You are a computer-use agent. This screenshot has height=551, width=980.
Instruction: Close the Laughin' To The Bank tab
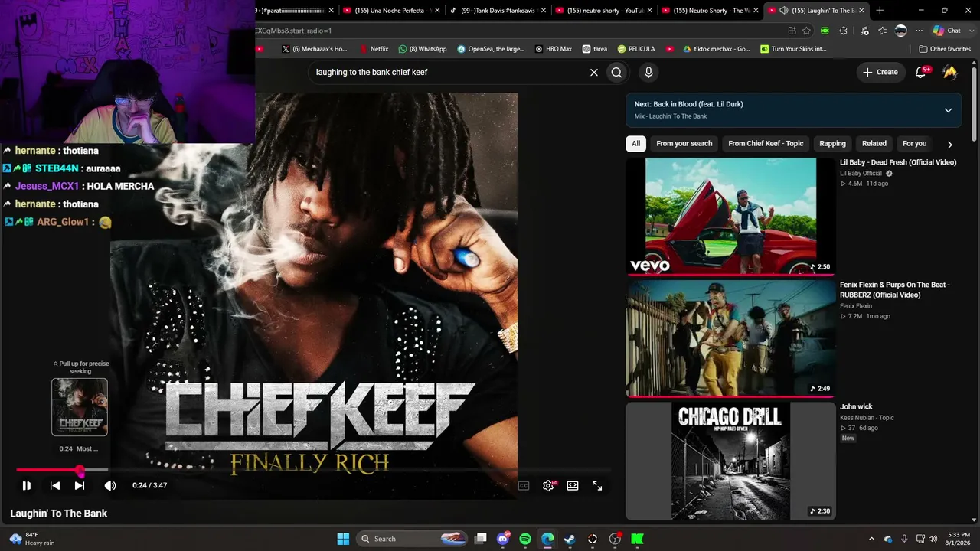[861, 11]
